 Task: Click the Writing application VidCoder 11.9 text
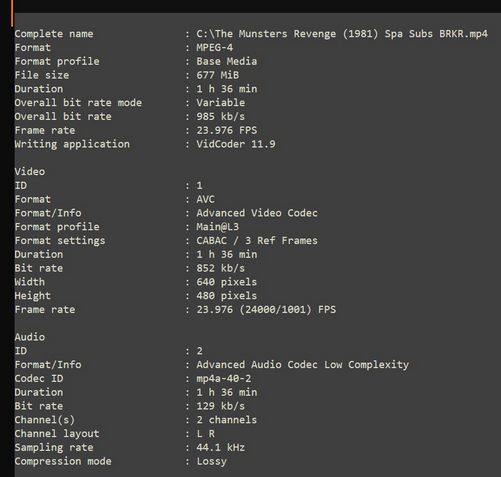[x=236, y=144]
